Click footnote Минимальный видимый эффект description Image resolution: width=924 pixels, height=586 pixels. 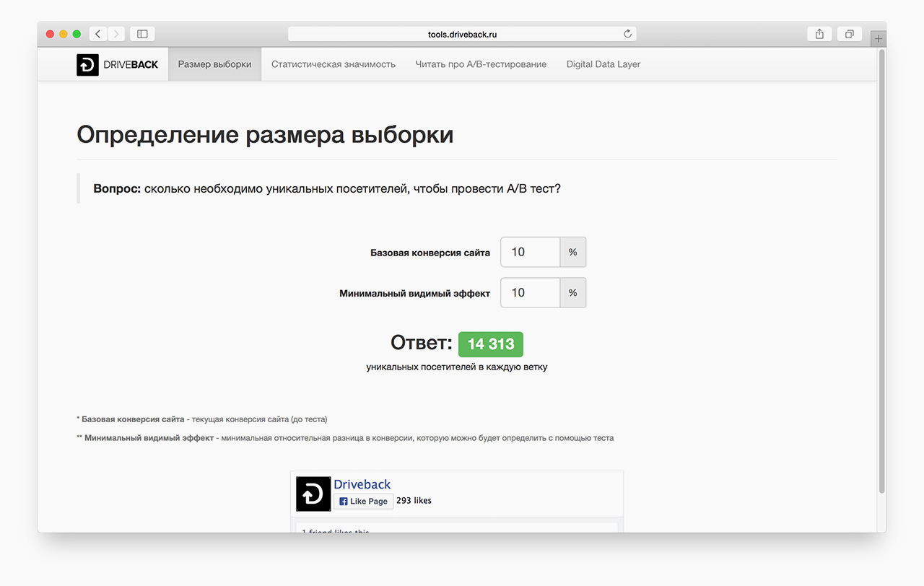345,438
